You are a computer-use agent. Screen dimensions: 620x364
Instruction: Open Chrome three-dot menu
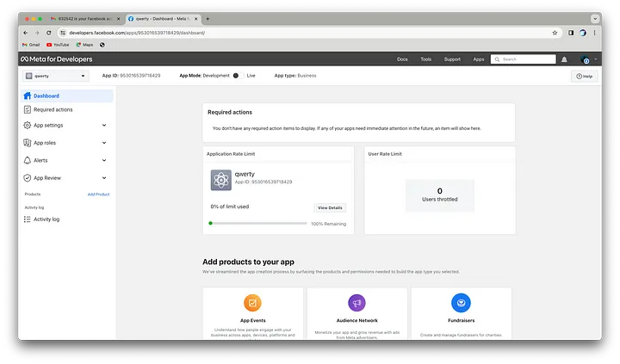(x=594, y=33)
